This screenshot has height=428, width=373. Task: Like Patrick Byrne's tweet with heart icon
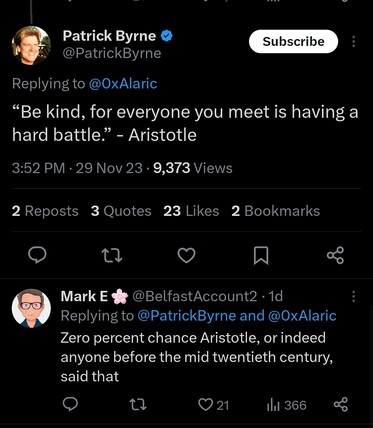point(186,256)
